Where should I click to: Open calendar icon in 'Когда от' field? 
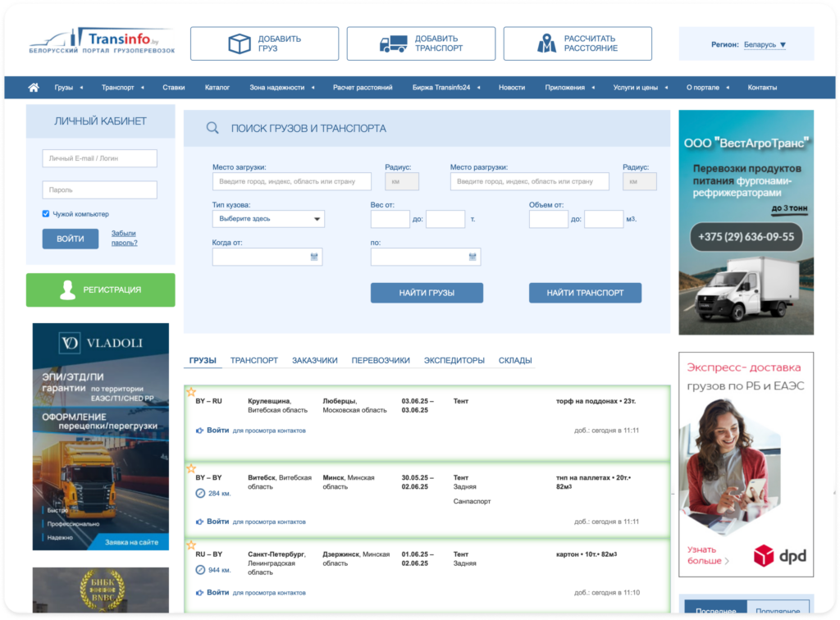313,258
